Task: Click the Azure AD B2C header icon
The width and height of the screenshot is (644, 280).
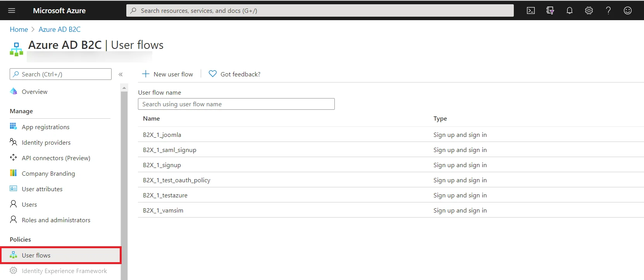Action: pyautogui.click(x=16, y=49)
